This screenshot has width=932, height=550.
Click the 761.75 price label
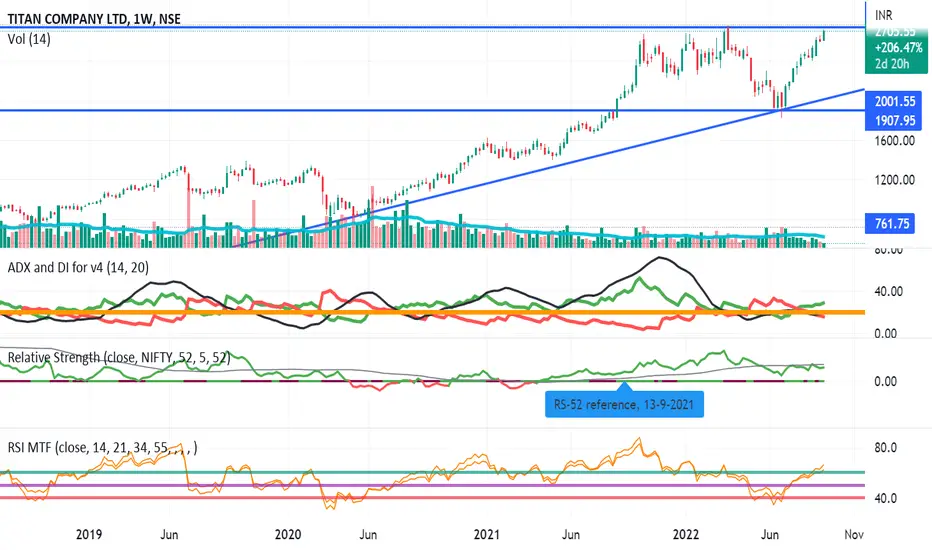click(x=890, y=224)
